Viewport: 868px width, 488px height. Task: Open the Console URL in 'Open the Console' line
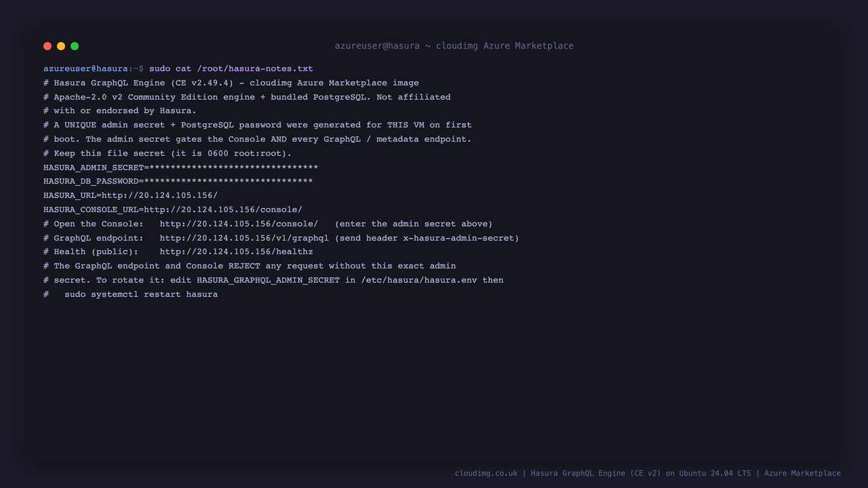(239, 224)
